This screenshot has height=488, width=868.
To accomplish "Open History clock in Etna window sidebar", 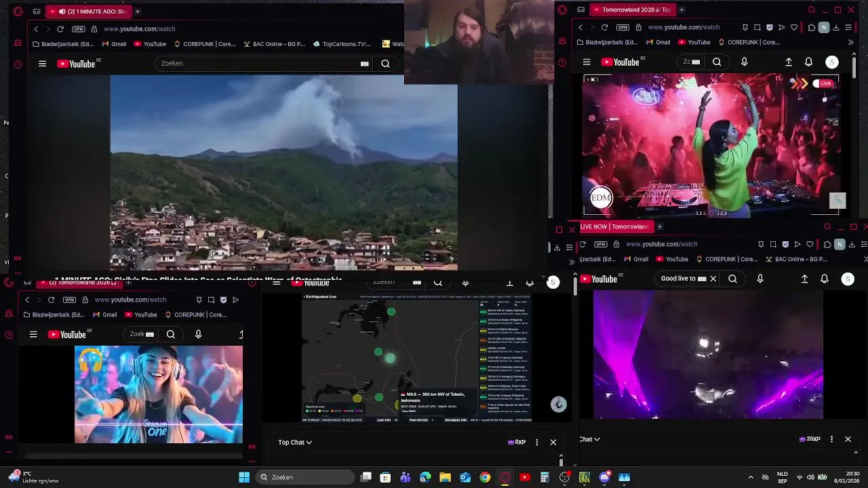I will (x=18, y=64).
